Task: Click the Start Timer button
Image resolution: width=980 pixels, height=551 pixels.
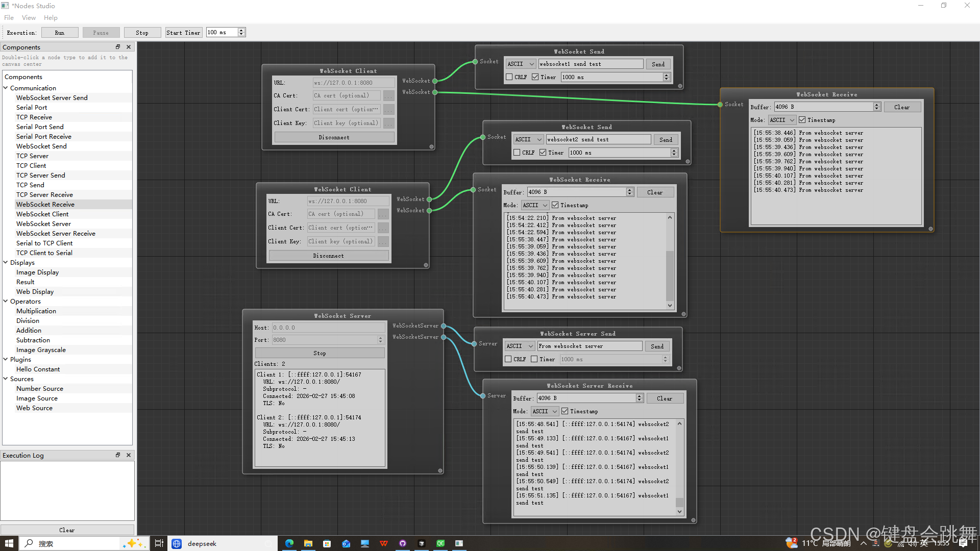Action: coord(183,33)
